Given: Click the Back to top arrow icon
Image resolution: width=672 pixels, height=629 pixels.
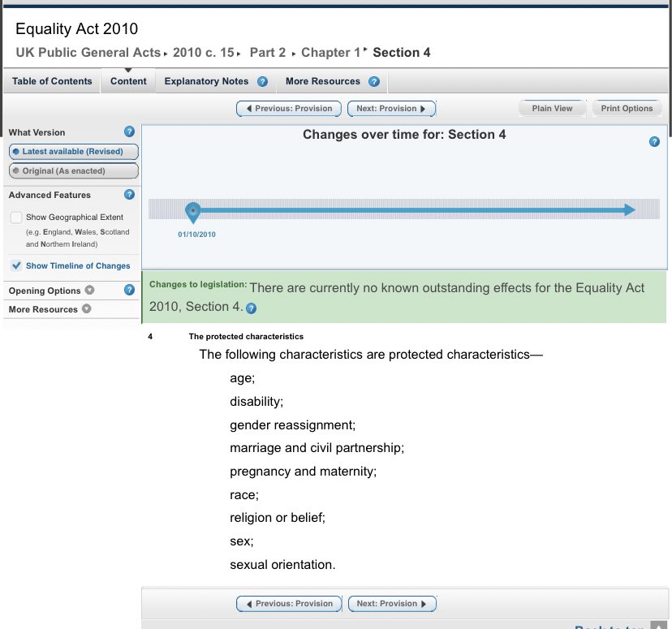Looking at the screenshot, I should click(x=658, y=625).
